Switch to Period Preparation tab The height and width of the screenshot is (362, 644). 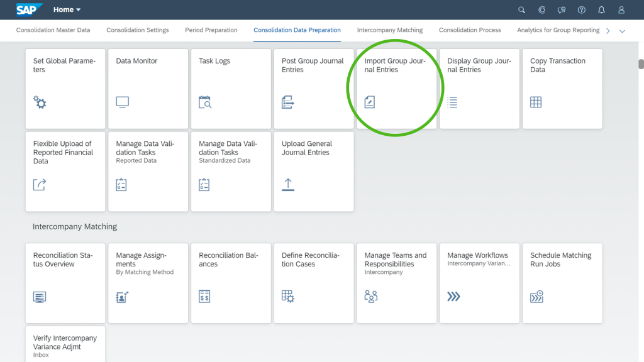point(211,30)
